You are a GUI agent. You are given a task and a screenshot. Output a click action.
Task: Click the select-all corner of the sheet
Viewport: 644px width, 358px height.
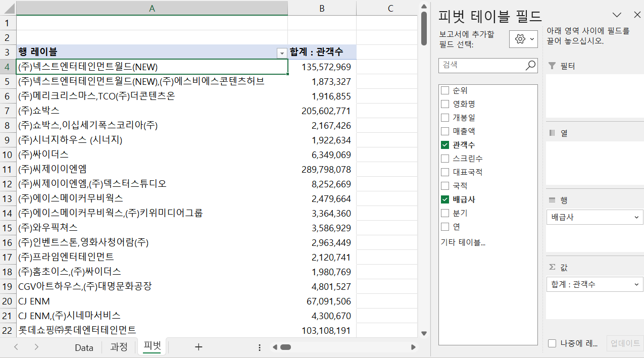pos(8,8)
